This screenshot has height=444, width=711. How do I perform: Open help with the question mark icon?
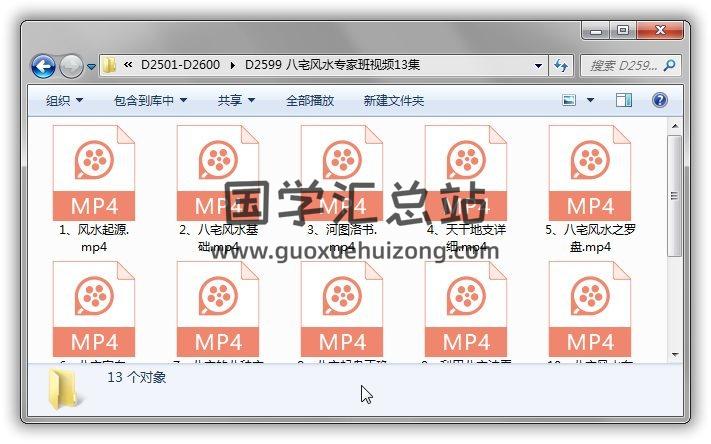659,100
